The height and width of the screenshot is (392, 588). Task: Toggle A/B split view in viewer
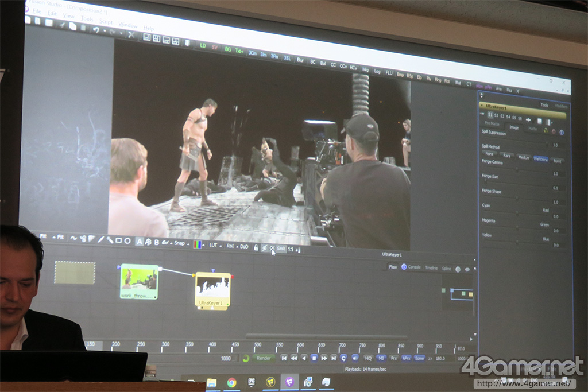148,242
